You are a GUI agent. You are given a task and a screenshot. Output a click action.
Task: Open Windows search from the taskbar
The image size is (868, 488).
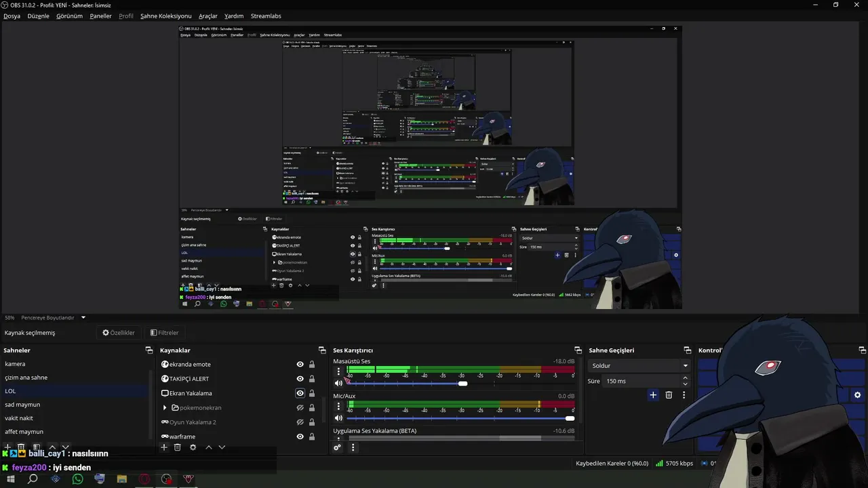[33, 479]
